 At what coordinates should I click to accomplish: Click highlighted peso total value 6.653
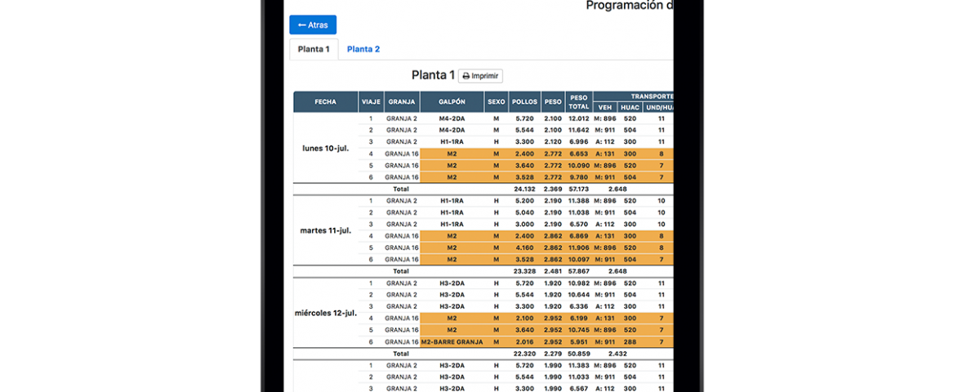pos(579,154)
